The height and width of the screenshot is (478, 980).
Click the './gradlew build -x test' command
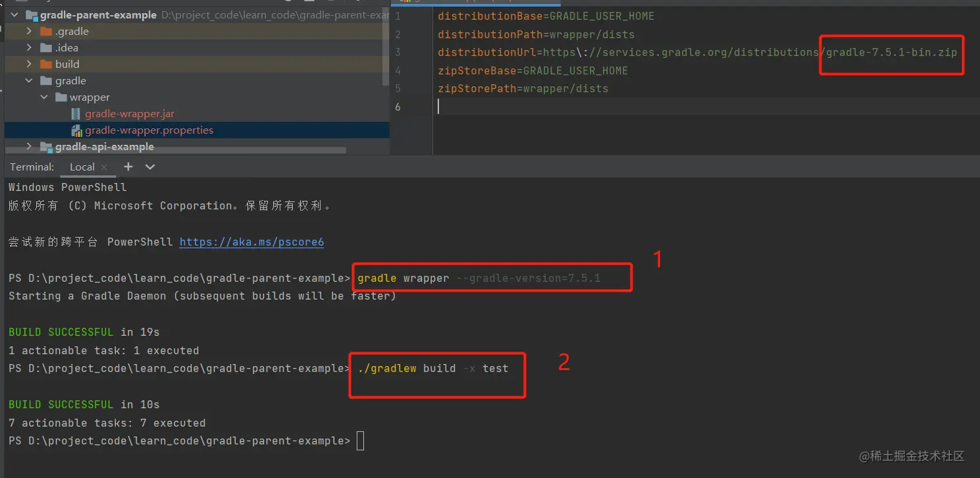(x=433, y=368)
